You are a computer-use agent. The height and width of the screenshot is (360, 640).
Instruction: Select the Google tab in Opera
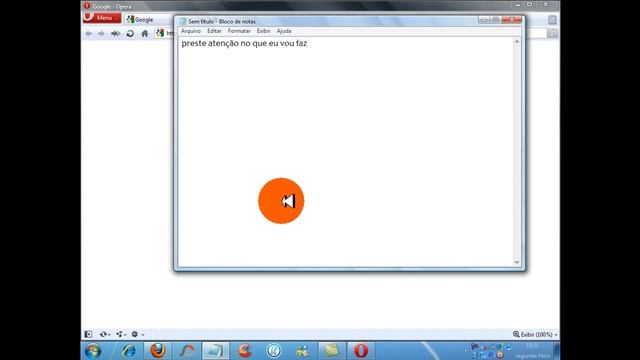click(x=140, y=20)
